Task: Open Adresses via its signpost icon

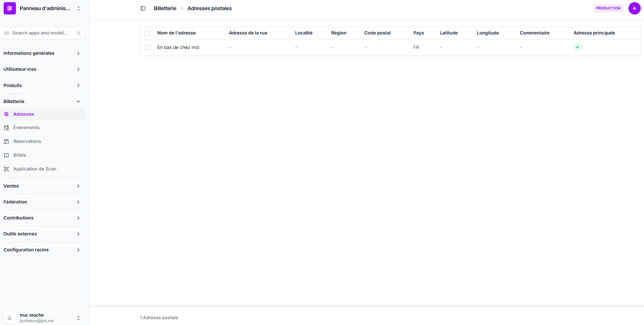Action: (x=7, y=114)
